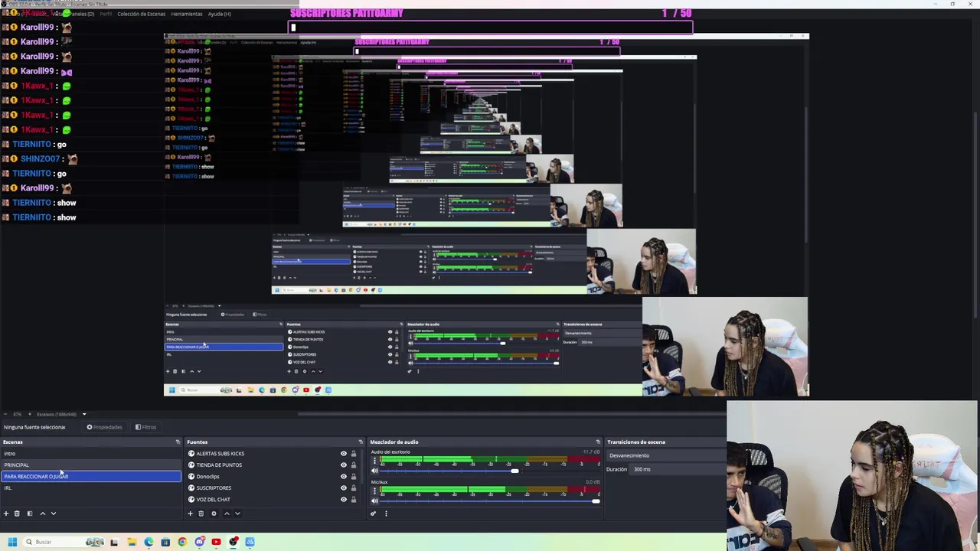Mute Audio del escritorio speaker icon
980x551 pixels.
374,471
